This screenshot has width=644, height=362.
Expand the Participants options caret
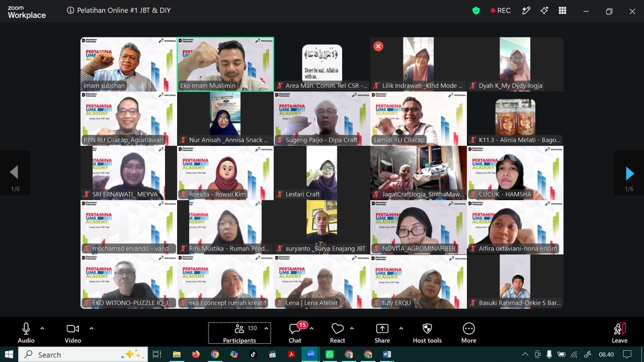point(266,328)
